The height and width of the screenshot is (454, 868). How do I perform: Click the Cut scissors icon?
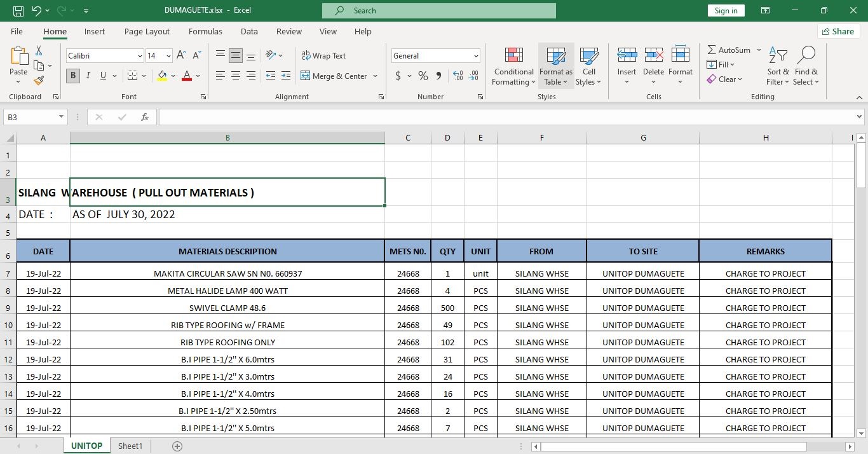pyautogui.click(x=39, y=51)
